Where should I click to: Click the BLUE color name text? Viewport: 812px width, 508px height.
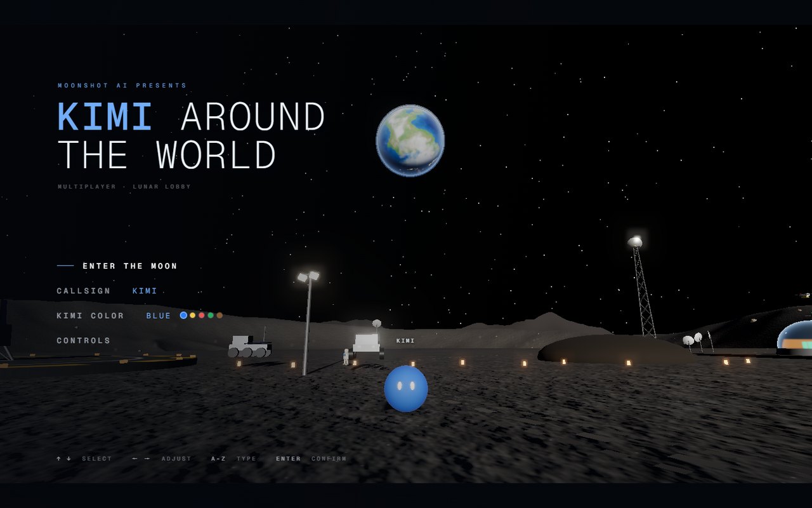(159, 316)
